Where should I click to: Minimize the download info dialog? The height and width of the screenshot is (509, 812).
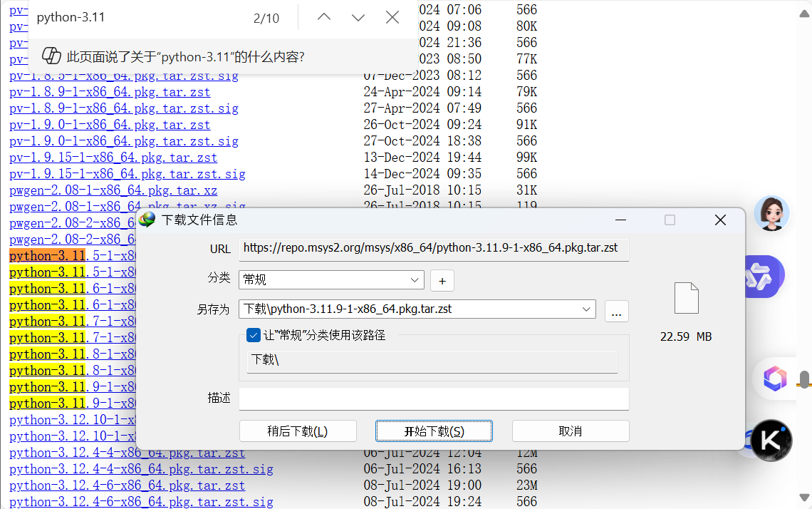[620, 220]
